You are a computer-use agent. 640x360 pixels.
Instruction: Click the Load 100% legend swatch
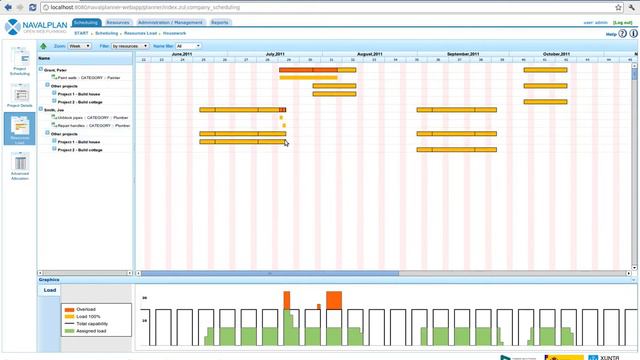(69, 317)
